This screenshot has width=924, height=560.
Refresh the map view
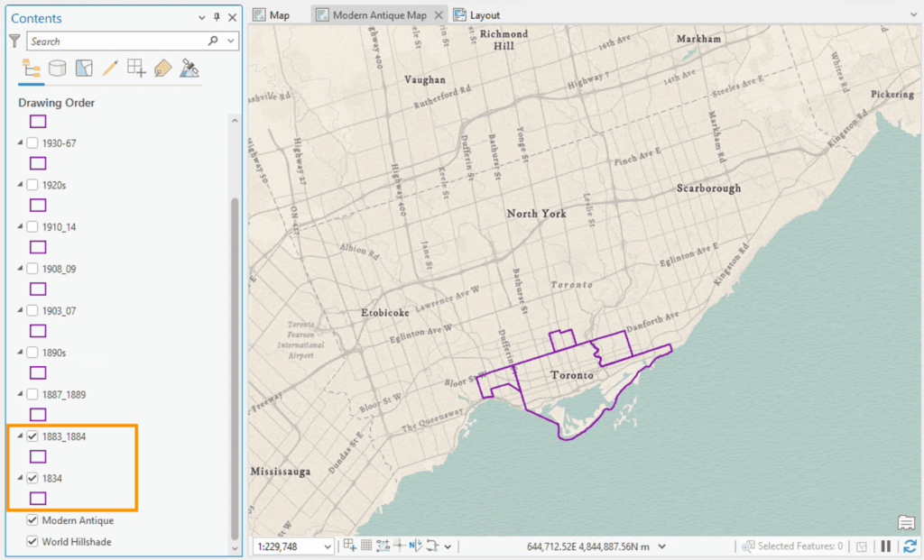(910, 546)
